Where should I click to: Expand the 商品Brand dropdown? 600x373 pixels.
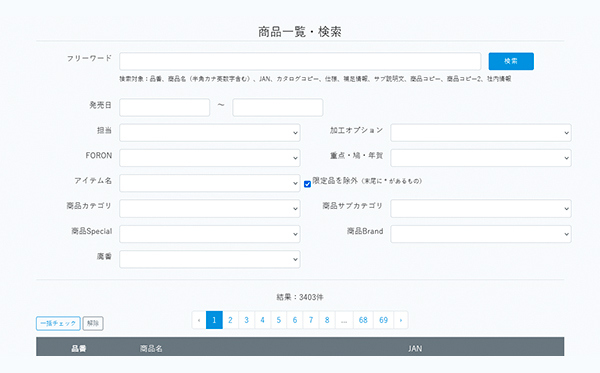(481, 234)
